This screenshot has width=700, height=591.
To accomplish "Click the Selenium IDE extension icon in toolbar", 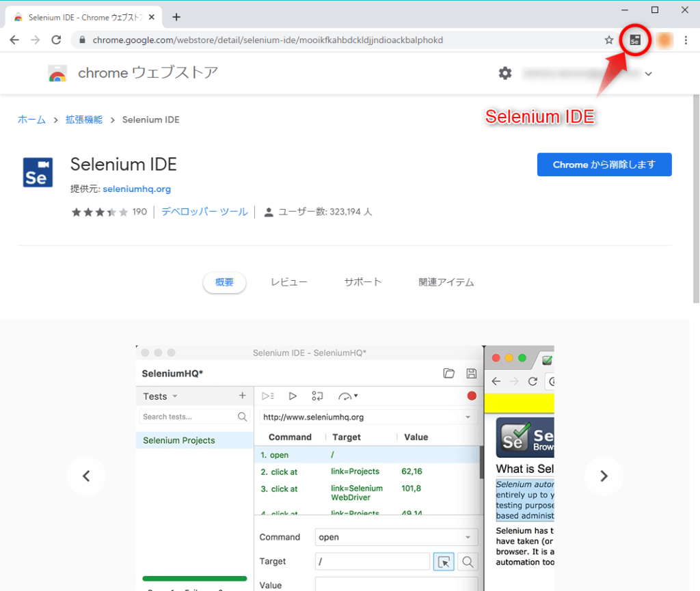I will 635,40.
